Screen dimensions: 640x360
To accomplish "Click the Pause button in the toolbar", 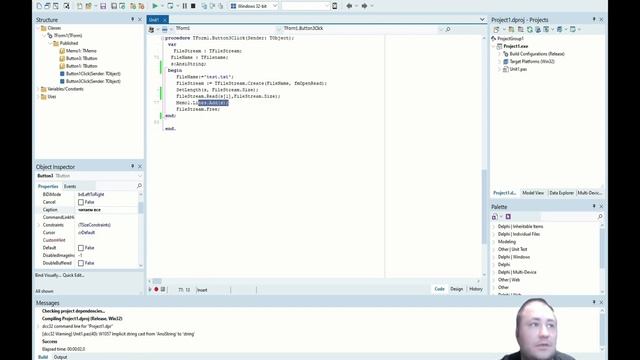I will pos(184,6).
